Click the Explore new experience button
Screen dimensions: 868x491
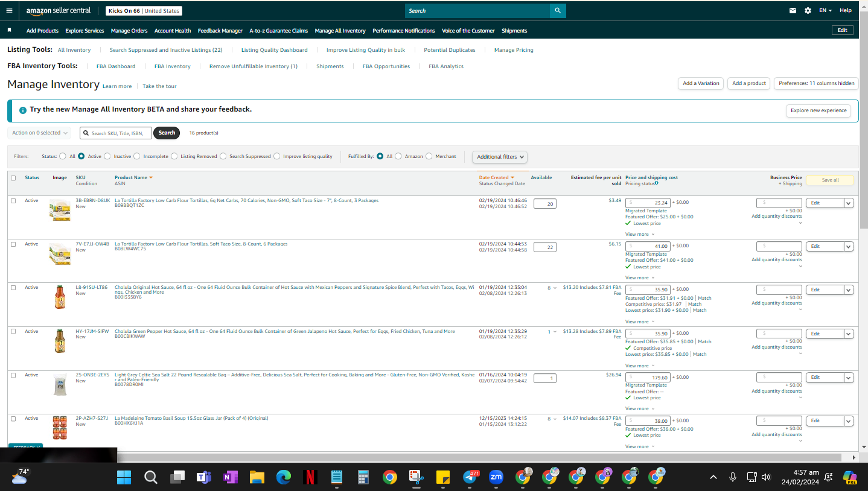pos(819,111)
